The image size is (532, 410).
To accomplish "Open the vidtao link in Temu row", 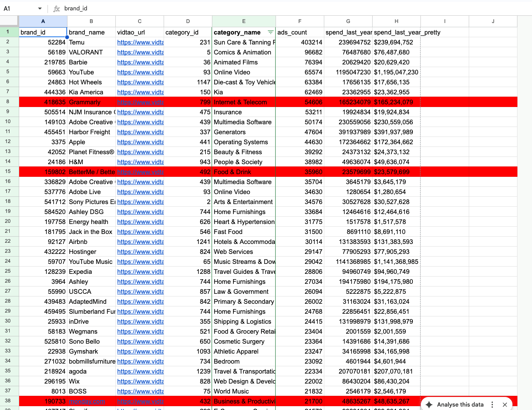I will coord(140,42).
